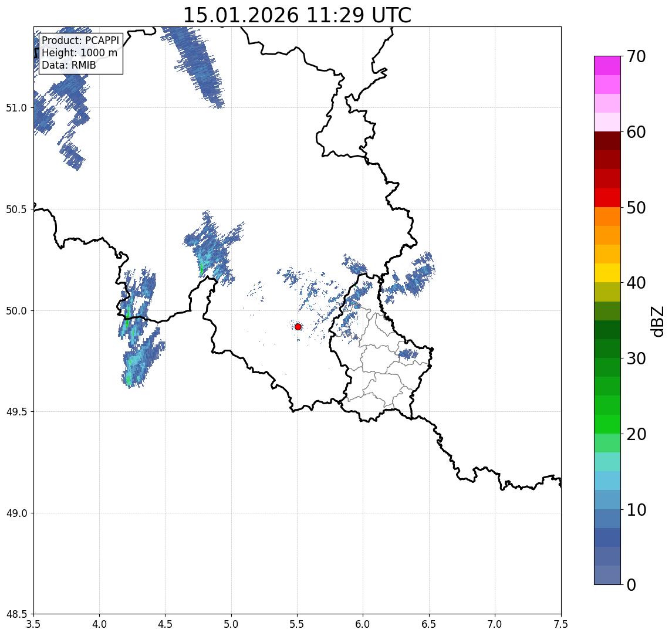Pick the dark maroon swatch below 60
672x636 pixels.
click(x=607, y=141)
